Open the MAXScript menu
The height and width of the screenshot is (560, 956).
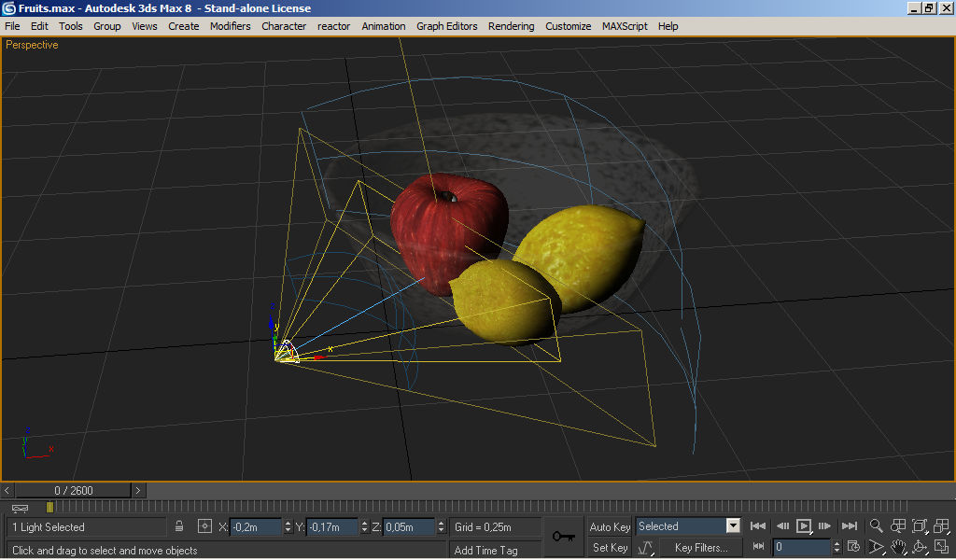pyautogui.click(x=625, y=26)
